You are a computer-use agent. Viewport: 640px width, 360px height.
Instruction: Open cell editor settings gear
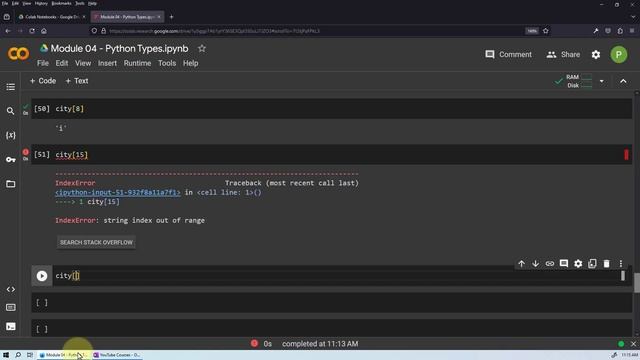578,264
